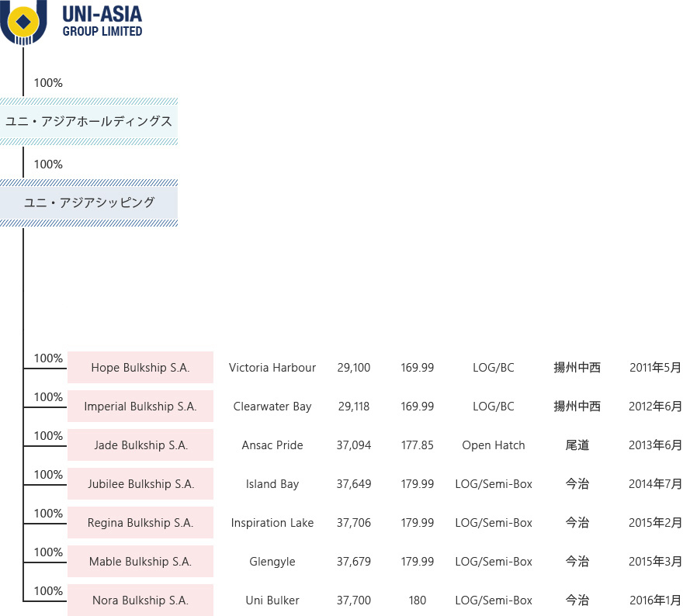Click the 2015年2月 delivery date
The image size is (683, 616).
(656, 522)
